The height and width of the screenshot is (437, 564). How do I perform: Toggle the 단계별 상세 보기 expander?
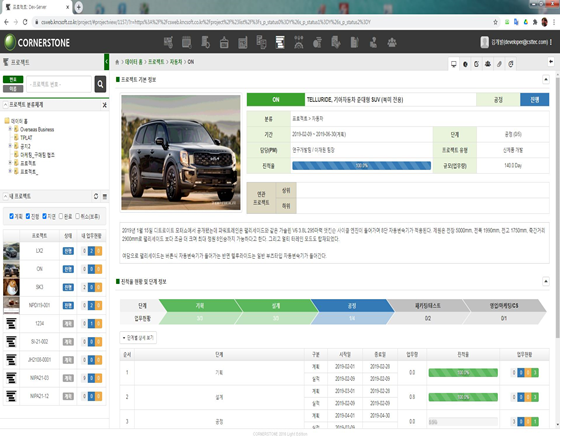[x=138, y=338]
